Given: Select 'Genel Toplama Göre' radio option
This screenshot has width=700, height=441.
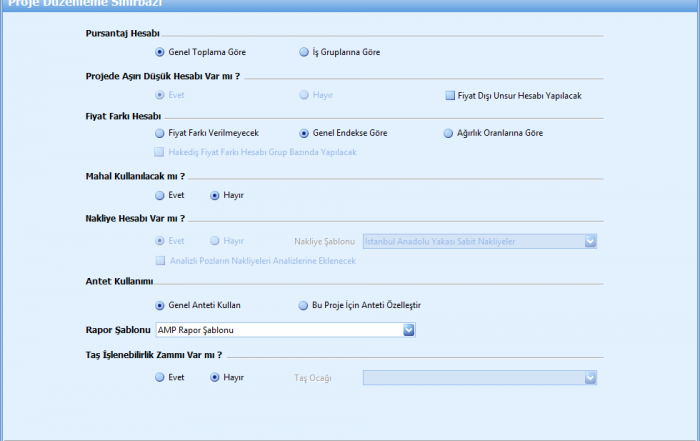Looking at the screenshot, I should point(160,52).
